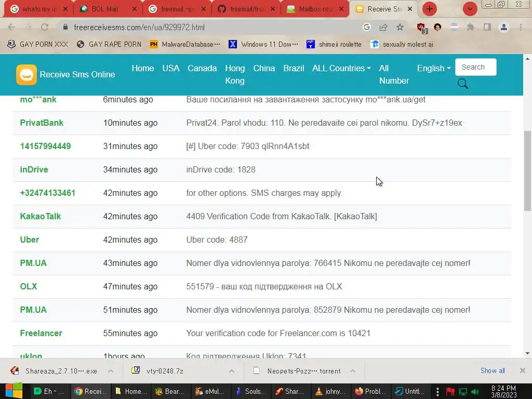Open the share page icon
Viewport: 532px width, 399px height.
click(x=383, y=27)
